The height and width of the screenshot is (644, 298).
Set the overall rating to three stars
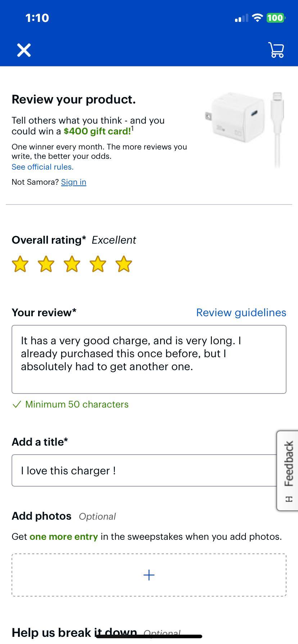pyautogui.click(x=72, y=264)
